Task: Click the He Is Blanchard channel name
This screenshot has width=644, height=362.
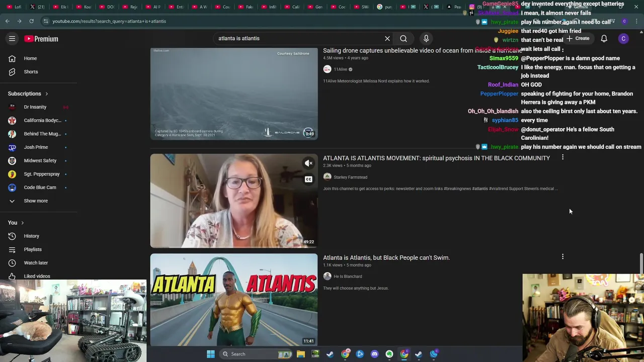Action: pyautogui.click(x=348, y=276)
